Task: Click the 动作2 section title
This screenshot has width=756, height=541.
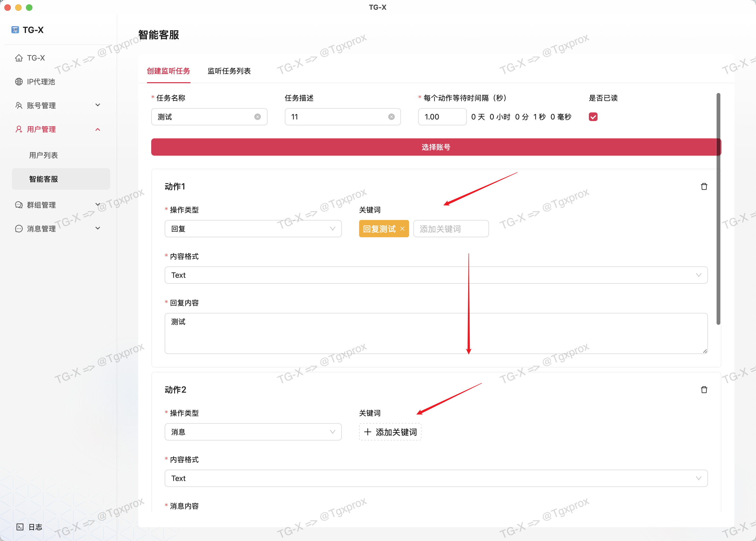Action: [x=175, y=389]
